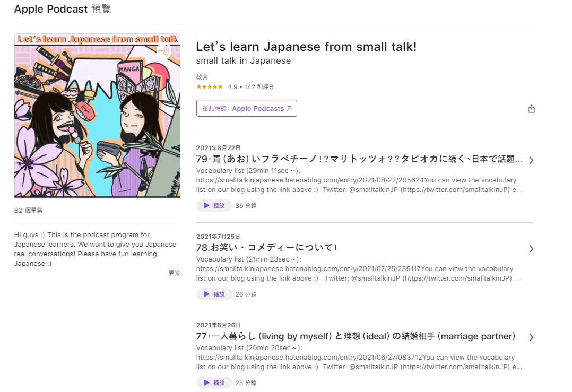The width and height of the screenshot is (572, 392).
Task: Click the 35 分鐘 duration label
Action: pos(246,206)
